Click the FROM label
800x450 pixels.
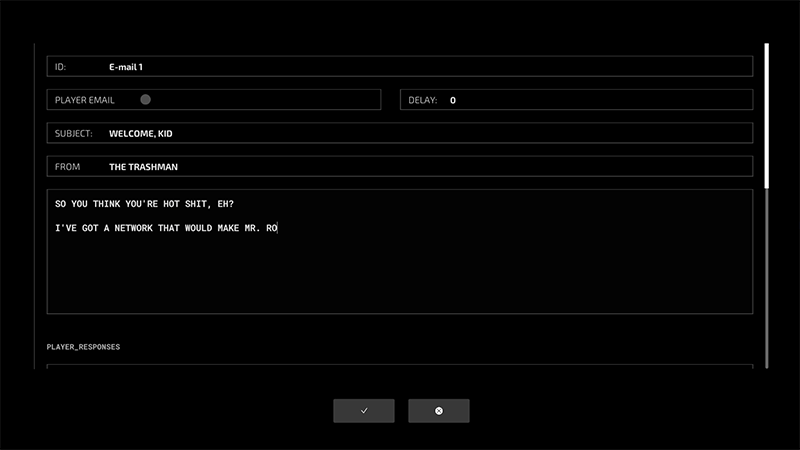pos(67,166)
